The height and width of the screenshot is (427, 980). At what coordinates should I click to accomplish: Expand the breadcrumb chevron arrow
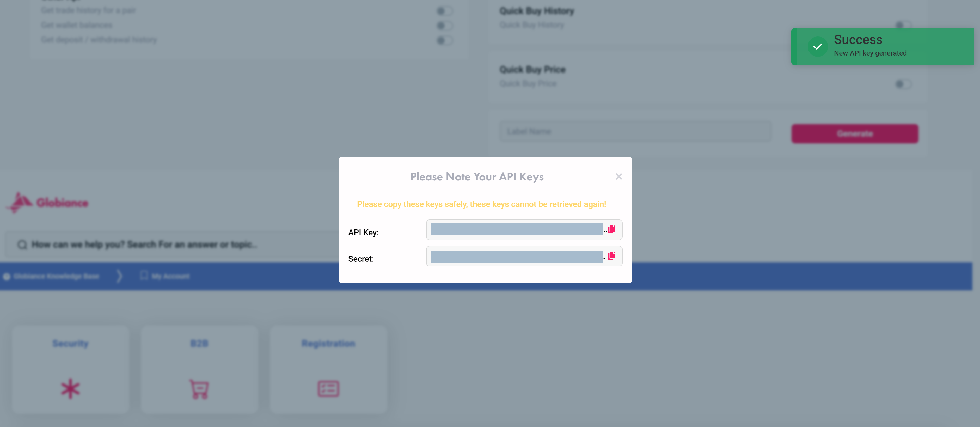click(119, 276)
